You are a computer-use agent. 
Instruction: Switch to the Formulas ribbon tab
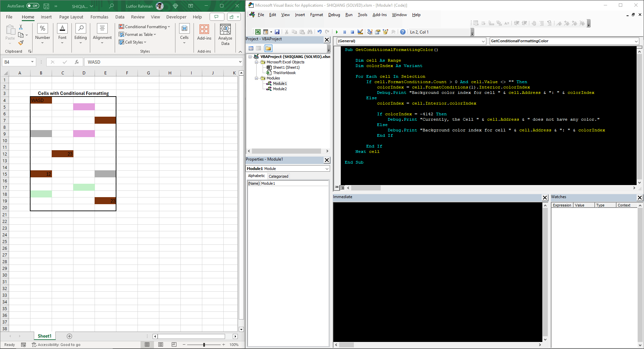click(x=99, y=17)
